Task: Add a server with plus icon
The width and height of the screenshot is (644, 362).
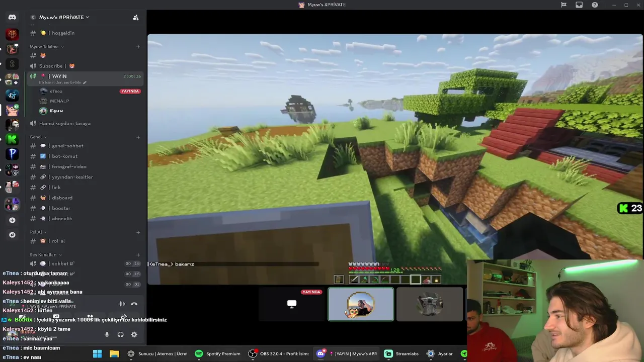Action: click(x=12, y=220)
